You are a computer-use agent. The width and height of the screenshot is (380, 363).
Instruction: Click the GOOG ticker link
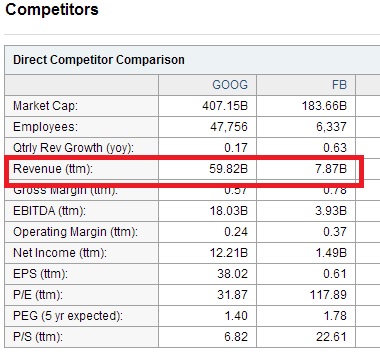[x=230, y=85]
